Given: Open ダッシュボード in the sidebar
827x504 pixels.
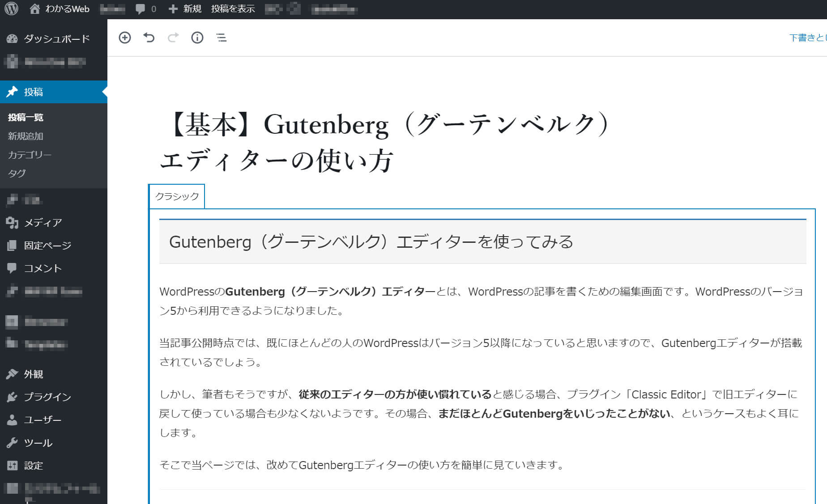Looking at the screenshot, I should (56, 39).
